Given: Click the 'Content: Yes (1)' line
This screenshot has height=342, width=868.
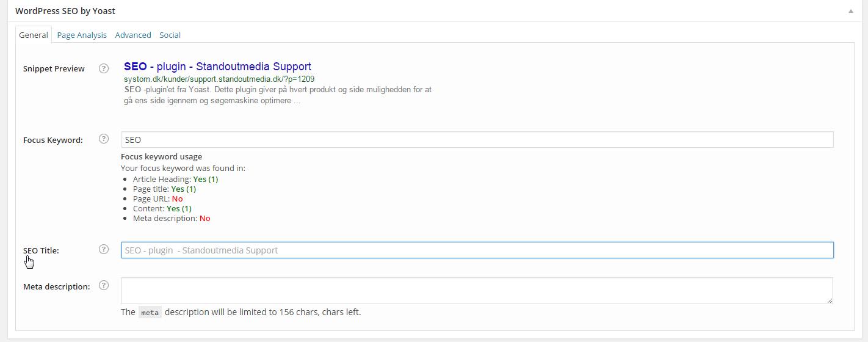Looking at the screenshot, I should tap(162, 208).
